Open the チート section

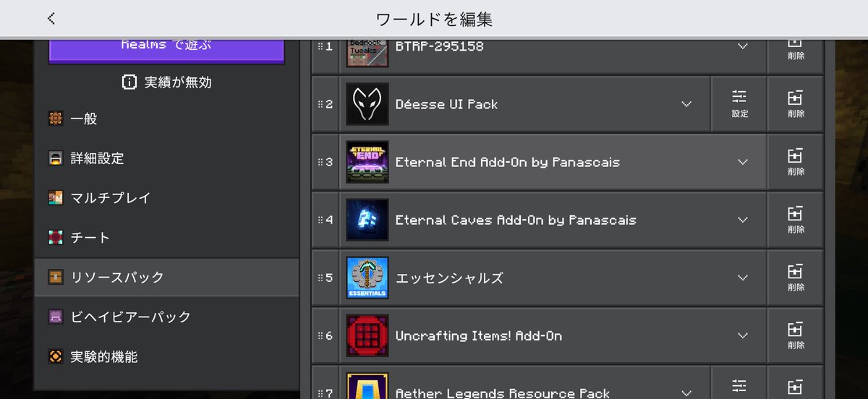(x=166, y=238)
